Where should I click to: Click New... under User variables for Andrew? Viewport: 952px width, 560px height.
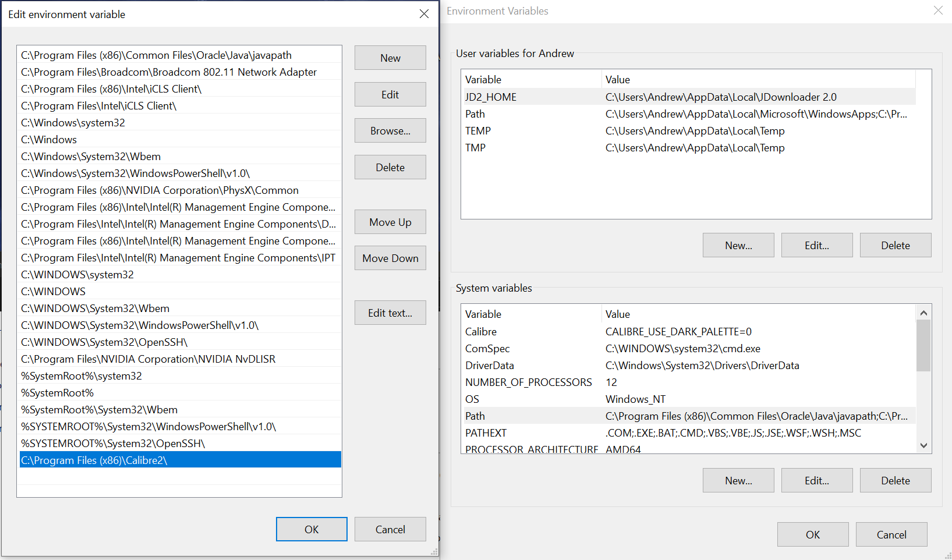point(738,245)
